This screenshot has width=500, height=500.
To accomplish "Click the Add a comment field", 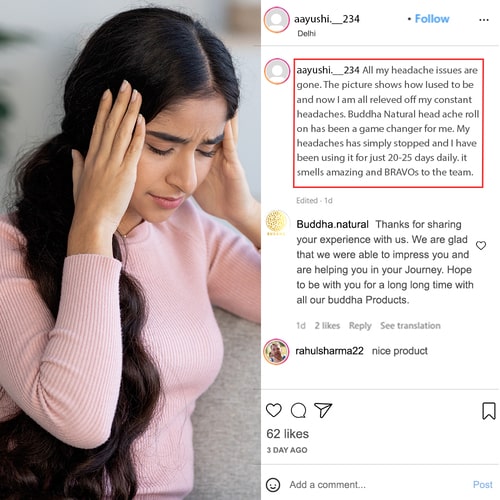I will 378,485.
